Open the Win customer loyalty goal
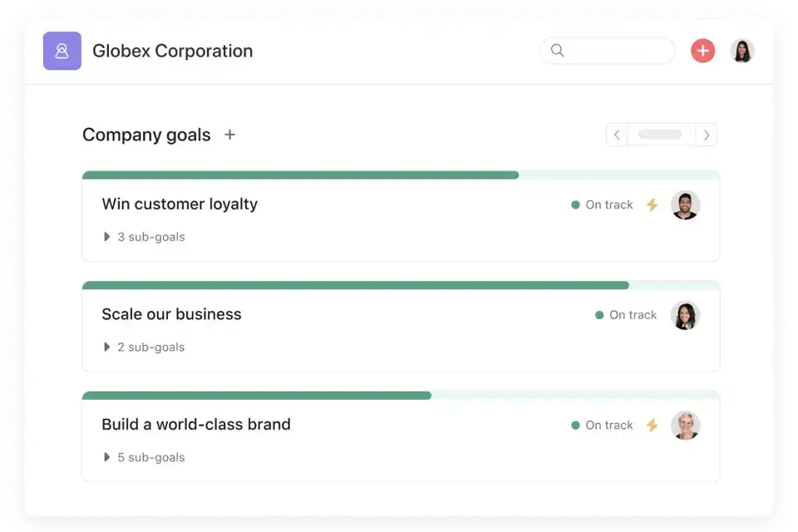The image size is (798, 532). pyautogui.click(x=180, y=204)
